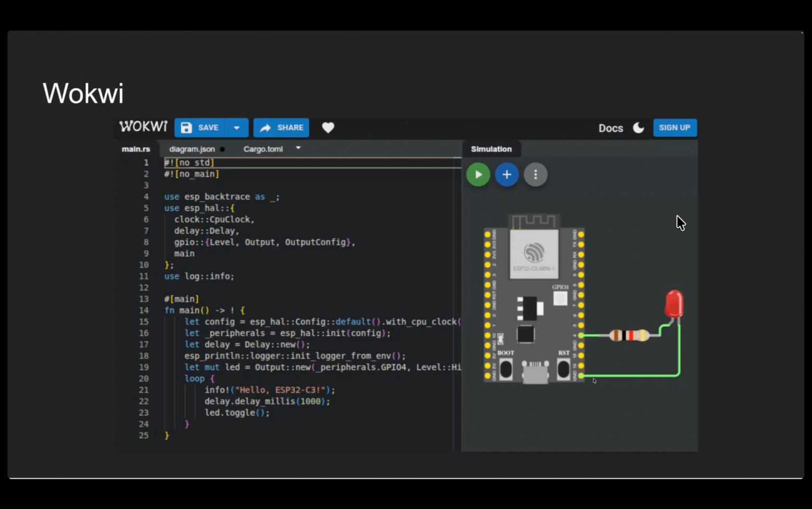This screenshot has height=509, width=812.
Task: Select the ESP32-C3-MINI-1 chip module
Action: click(534, 254)
